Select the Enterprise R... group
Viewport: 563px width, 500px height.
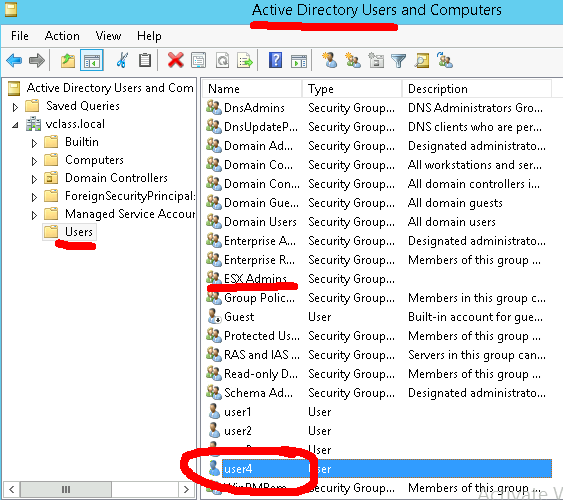coord(259,260)
